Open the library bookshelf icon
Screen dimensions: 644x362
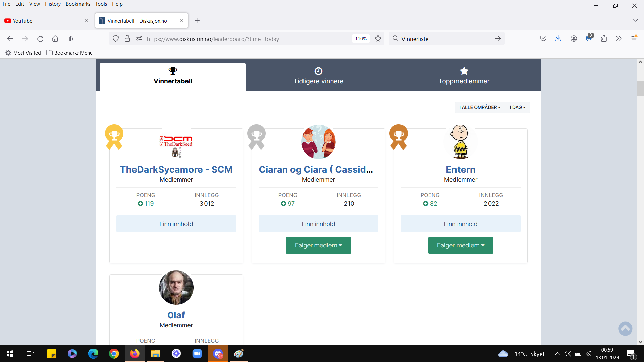tap(70, 39)
